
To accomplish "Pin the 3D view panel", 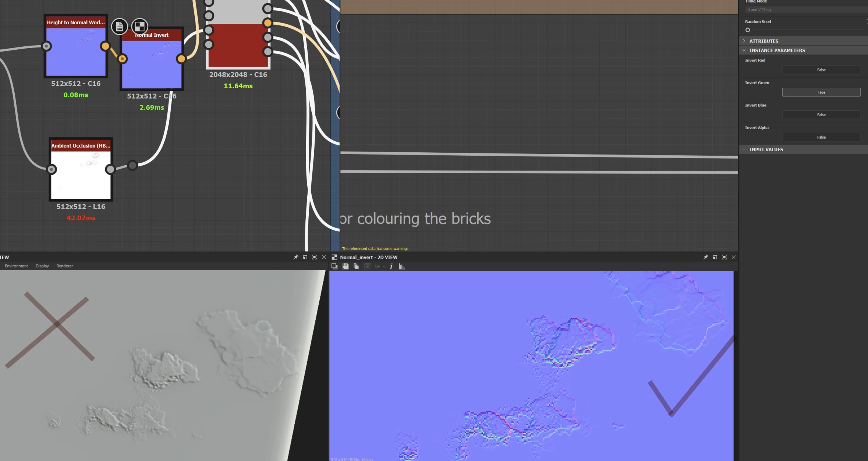I will point(295,257).
